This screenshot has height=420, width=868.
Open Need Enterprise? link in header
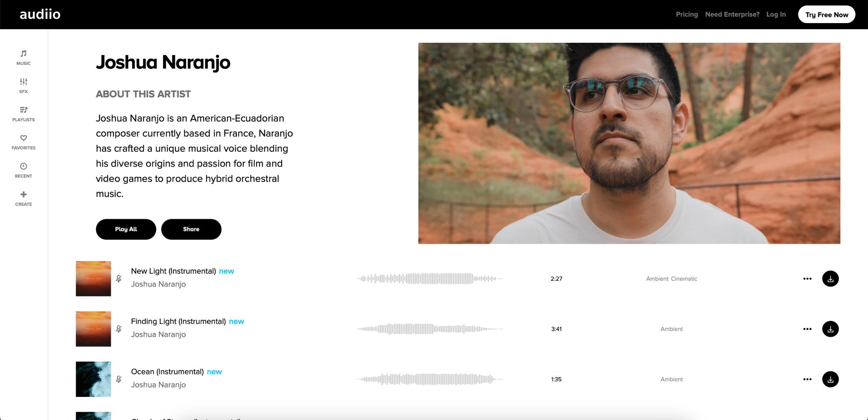(732, 14)
